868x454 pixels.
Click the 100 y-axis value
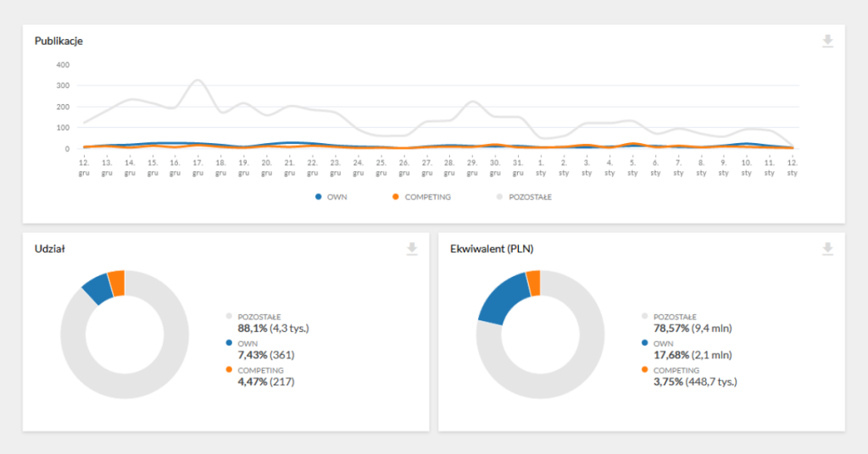coord(63,128)
